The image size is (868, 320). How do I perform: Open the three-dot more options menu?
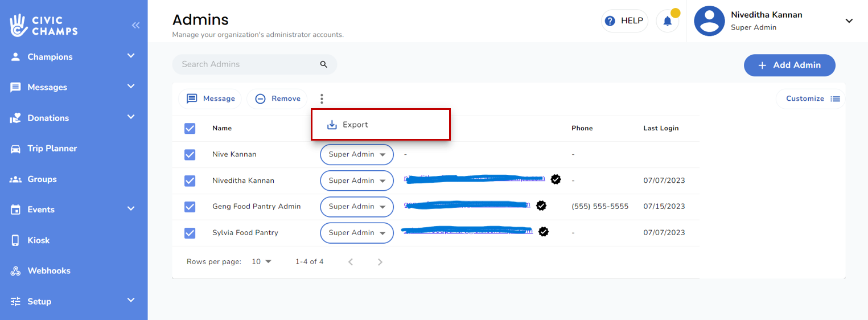click(322, 99)
